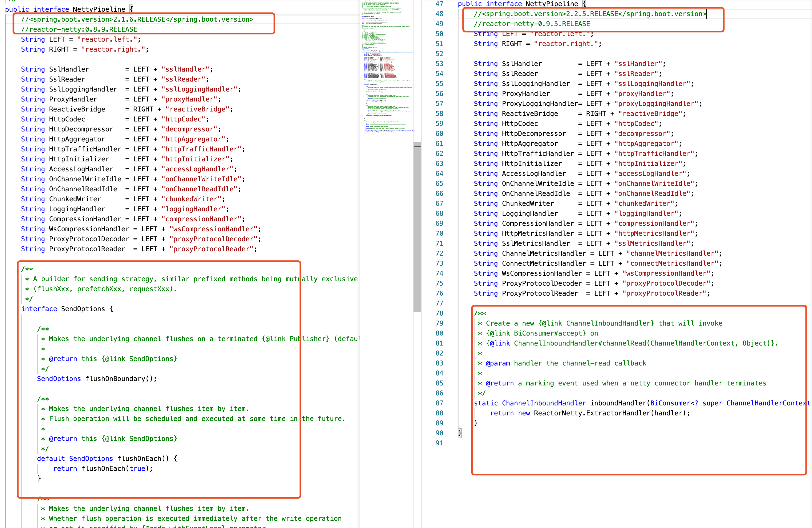Click the ChannelMetricsHandler constant name
This screenshot has width=812, height=528.
click(544, 253)
